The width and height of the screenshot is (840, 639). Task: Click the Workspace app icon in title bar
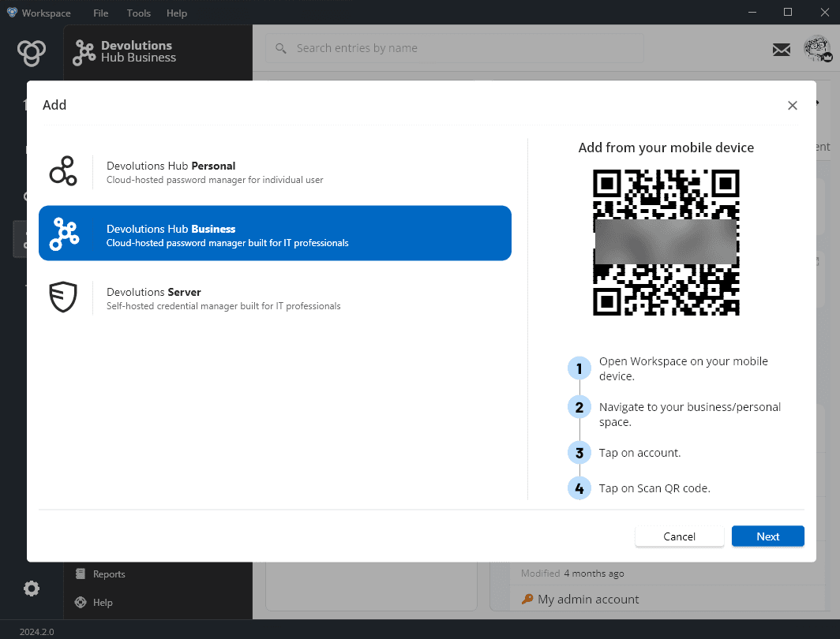pos(12,13)
